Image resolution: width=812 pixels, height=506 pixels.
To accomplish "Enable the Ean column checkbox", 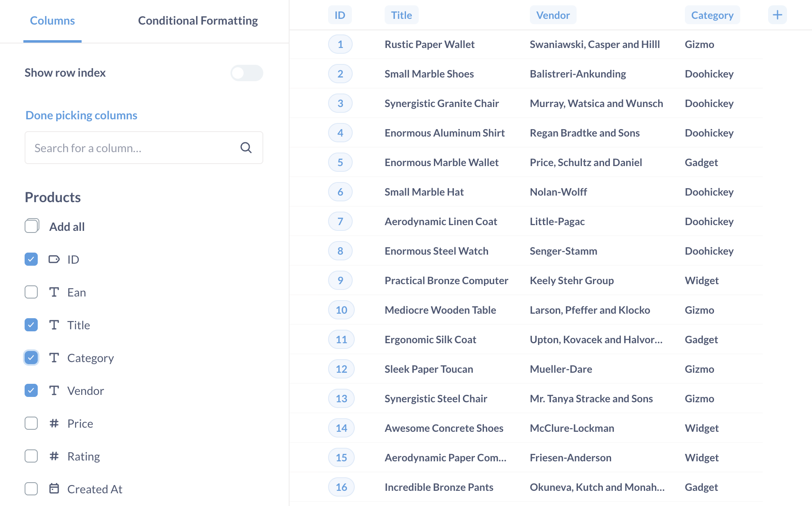I will click(31, 292).
